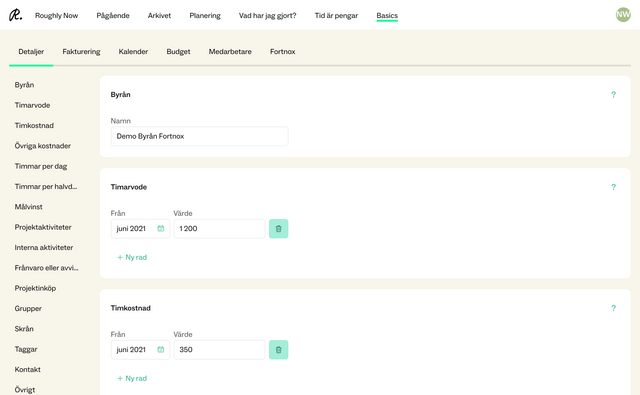This screenshot has width=640, height=395.
Task: Switch to the Fortnox tab
Action: [x=282, y=52]
